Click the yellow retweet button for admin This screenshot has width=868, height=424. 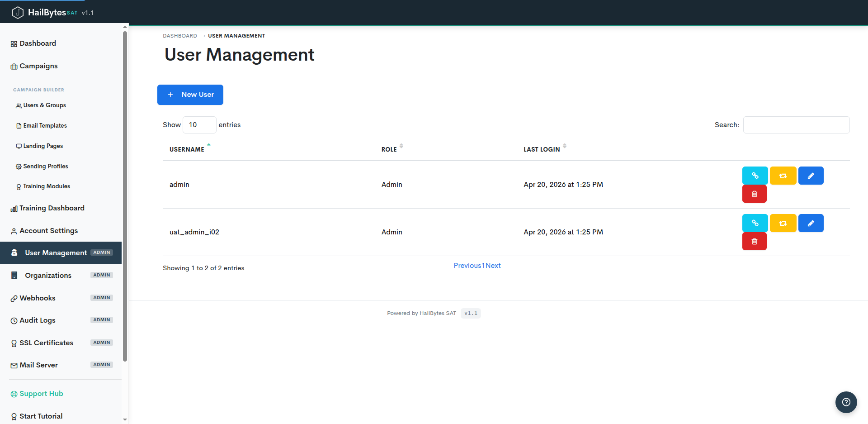(783, 176)
